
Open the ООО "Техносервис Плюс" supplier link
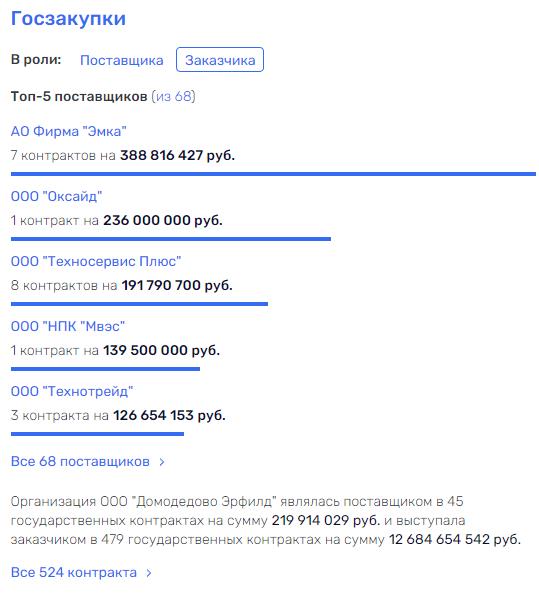point(96,261)
